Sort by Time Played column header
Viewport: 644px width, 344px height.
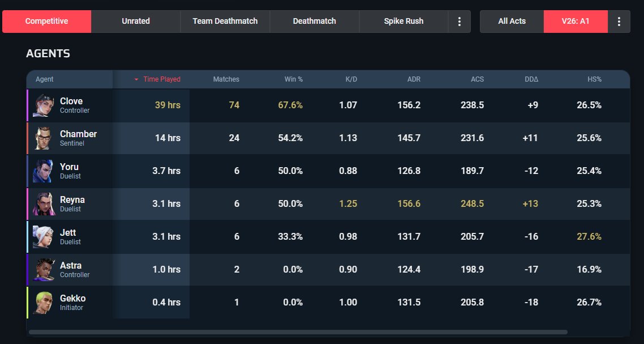point(162,79)
